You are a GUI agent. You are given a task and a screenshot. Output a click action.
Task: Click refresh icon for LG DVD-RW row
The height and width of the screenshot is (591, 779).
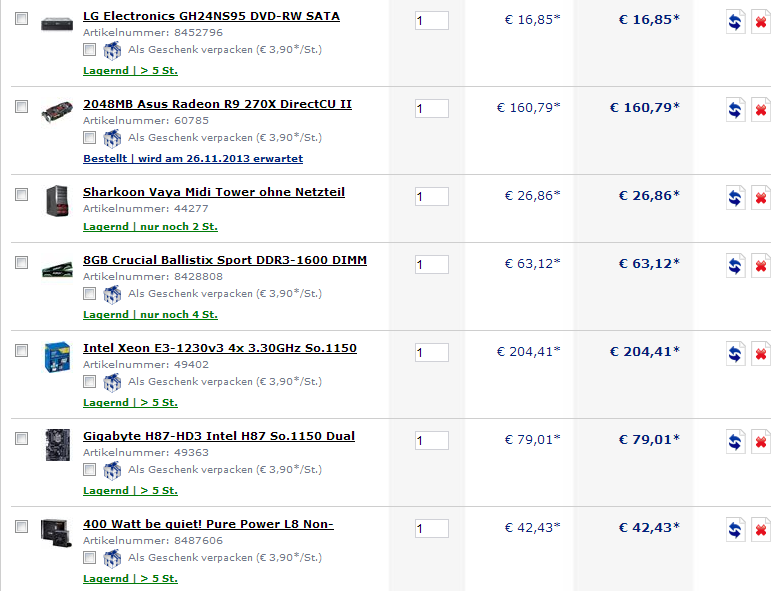tap(735, 24)
